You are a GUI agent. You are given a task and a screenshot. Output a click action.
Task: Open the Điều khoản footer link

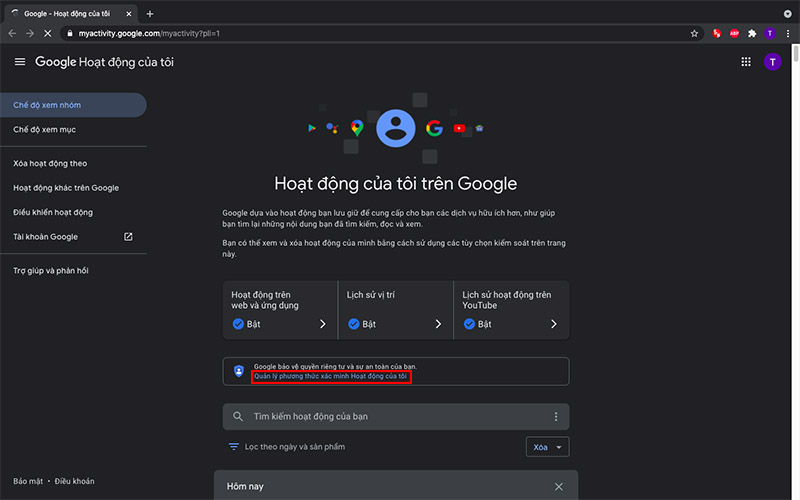click(x=74, y=481)
